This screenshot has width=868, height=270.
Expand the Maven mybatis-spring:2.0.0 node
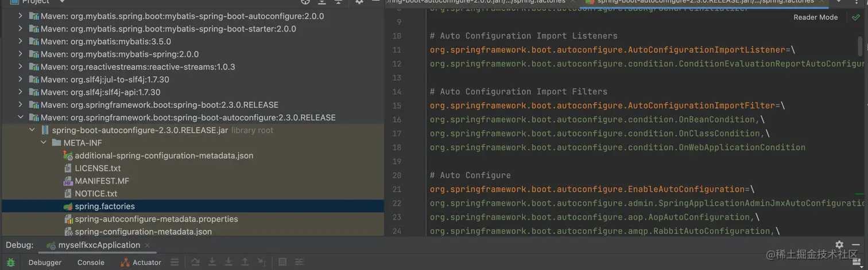coord(20,54)
